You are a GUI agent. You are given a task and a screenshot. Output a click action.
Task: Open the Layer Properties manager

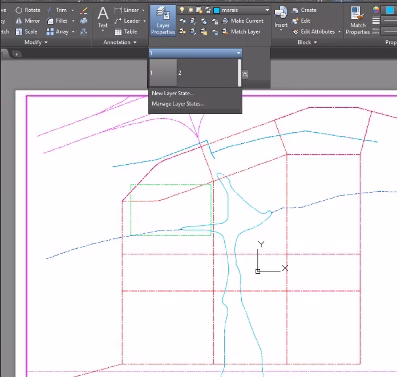tap(163, 21)
